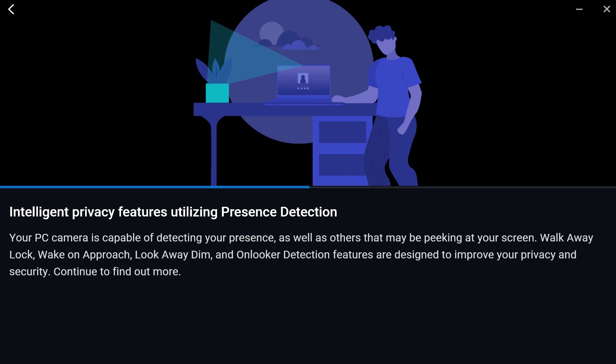
Task: Click the curly-haired person's head illustration
Action: [x=383, y=40]
